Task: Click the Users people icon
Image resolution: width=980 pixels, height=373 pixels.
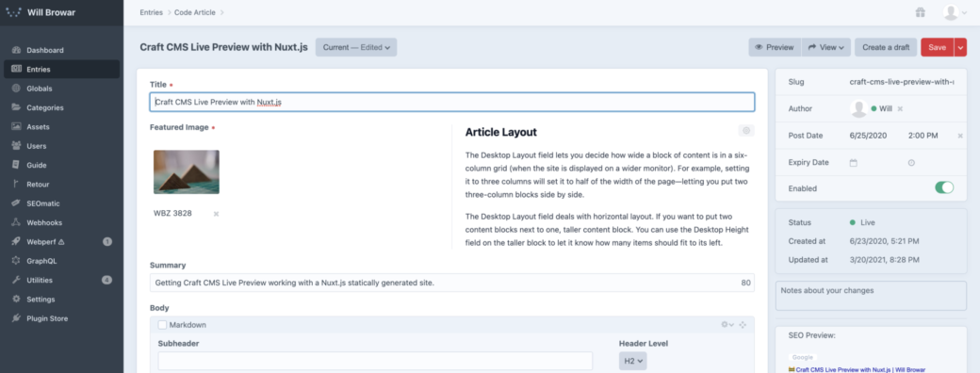Action: coord(16,146)
